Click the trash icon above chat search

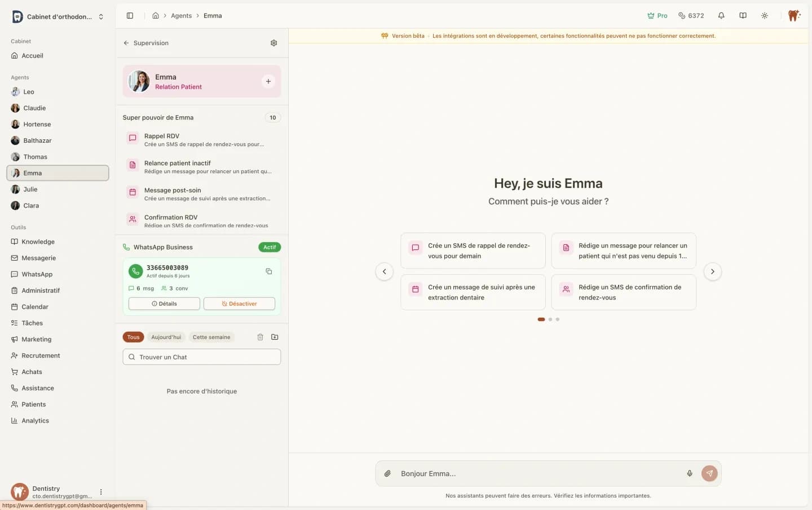(260, 337)
